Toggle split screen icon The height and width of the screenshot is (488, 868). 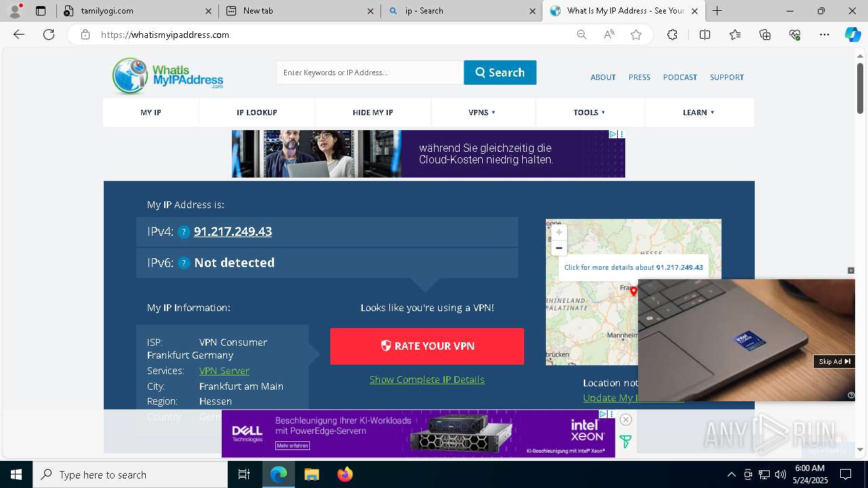coord(705,35)
